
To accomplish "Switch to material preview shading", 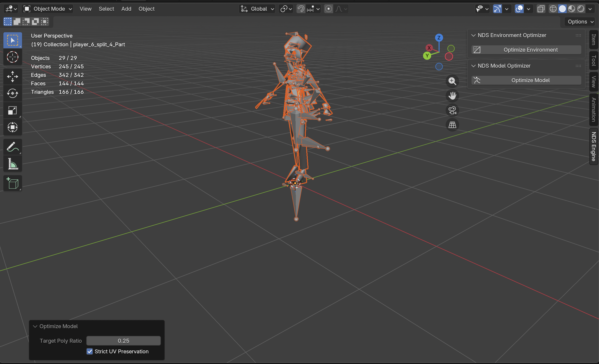I will [x=572, y=9].
